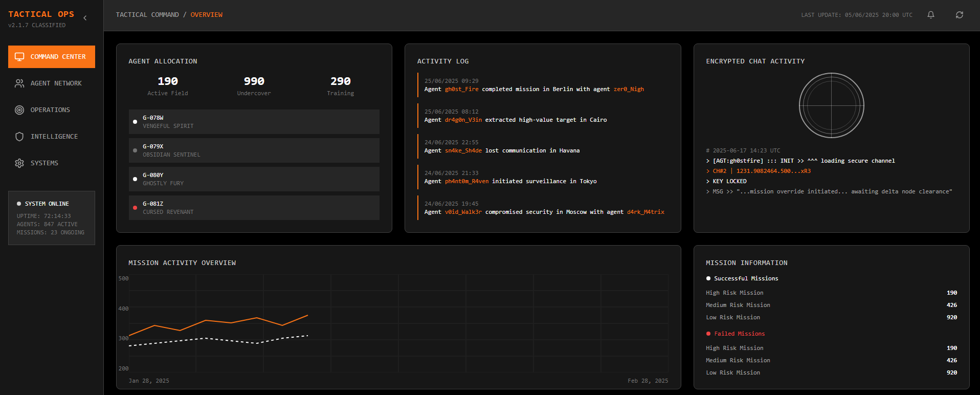
Task: Click the orange line on mission chart
Action: pyautogui.click(x=206, y=321)
